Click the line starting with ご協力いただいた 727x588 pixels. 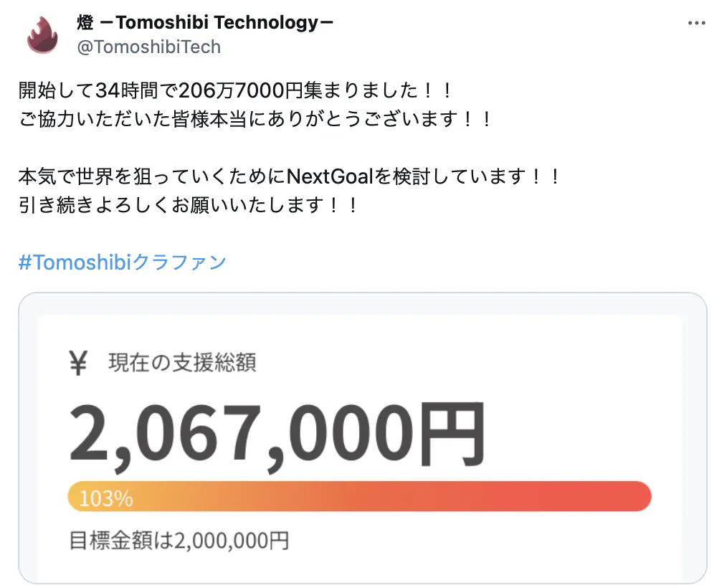pos(256,118)
